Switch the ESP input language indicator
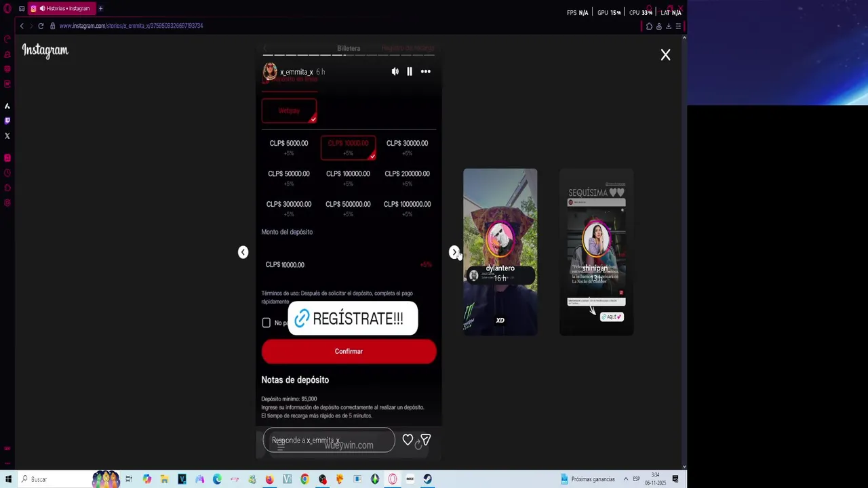 (x=636, y=479)
